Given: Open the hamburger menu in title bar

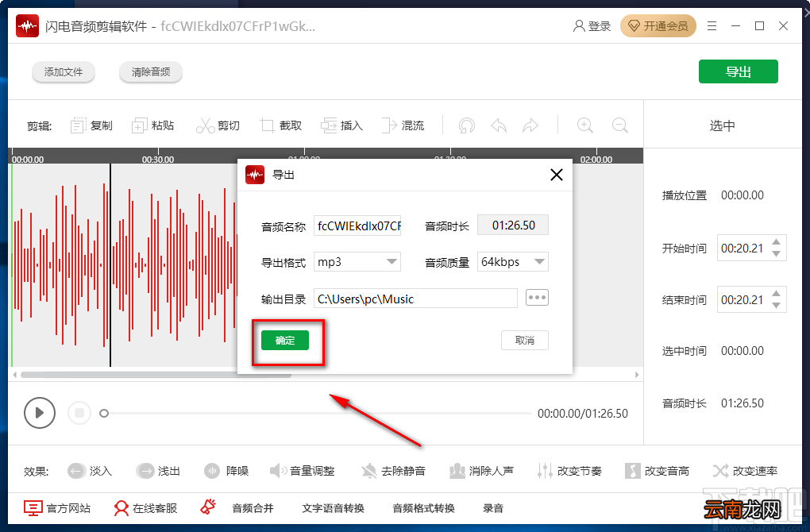Looking at the screenshot, I should point(712,26).
